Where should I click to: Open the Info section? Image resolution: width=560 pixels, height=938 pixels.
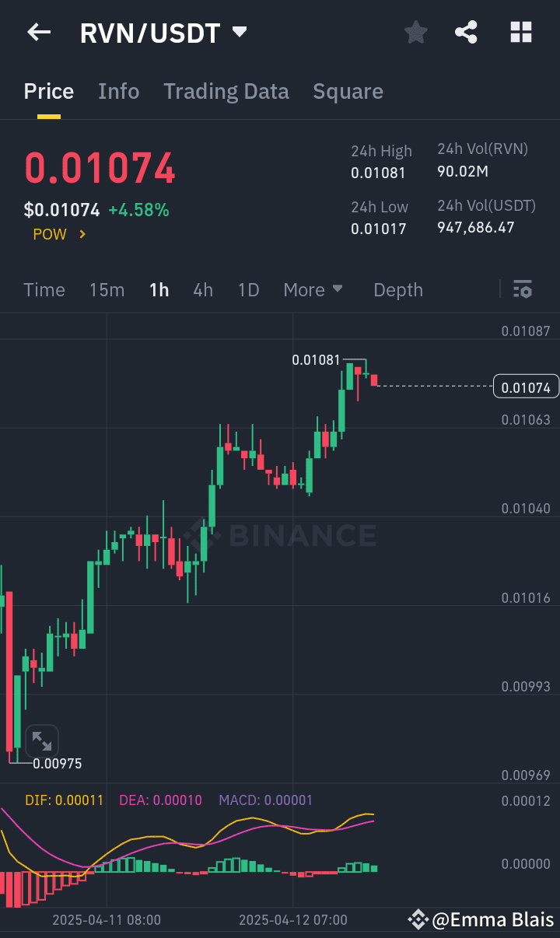[118, 91]
